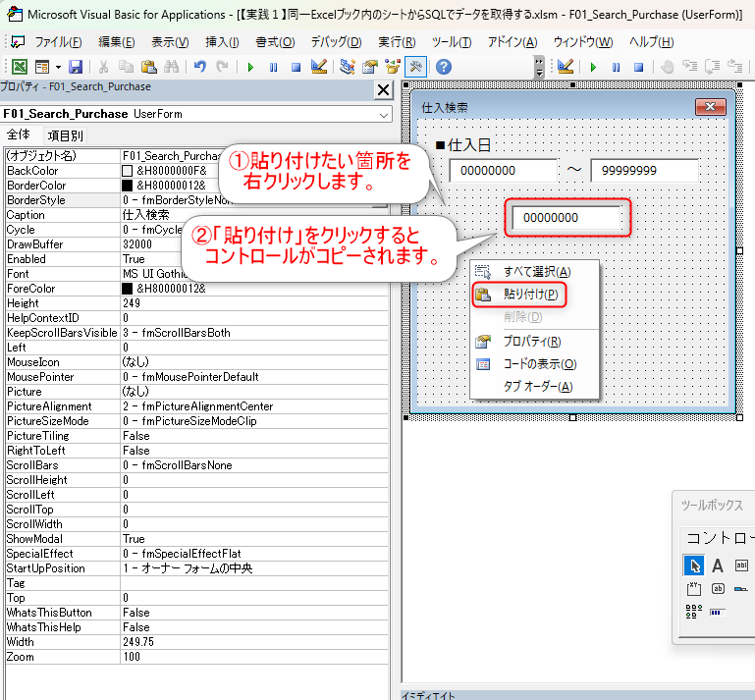Click the ForeColor black color swatch

(x=127, y=289)
